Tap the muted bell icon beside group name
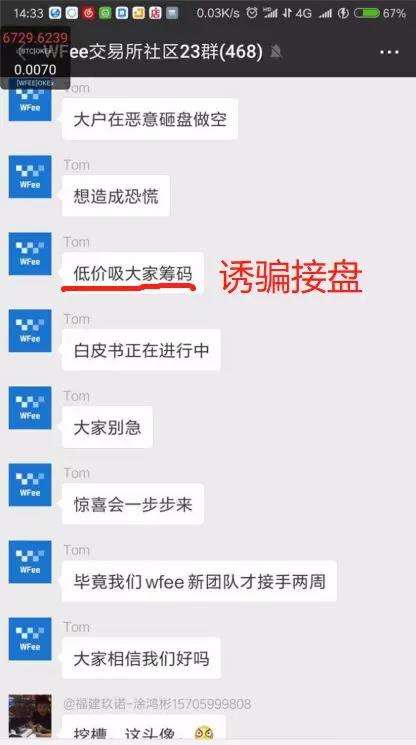 point(276,52)
